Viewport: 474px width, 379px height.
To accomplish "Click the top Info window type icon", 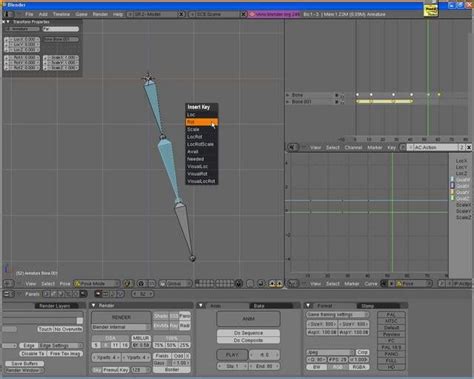I will 9,14.
